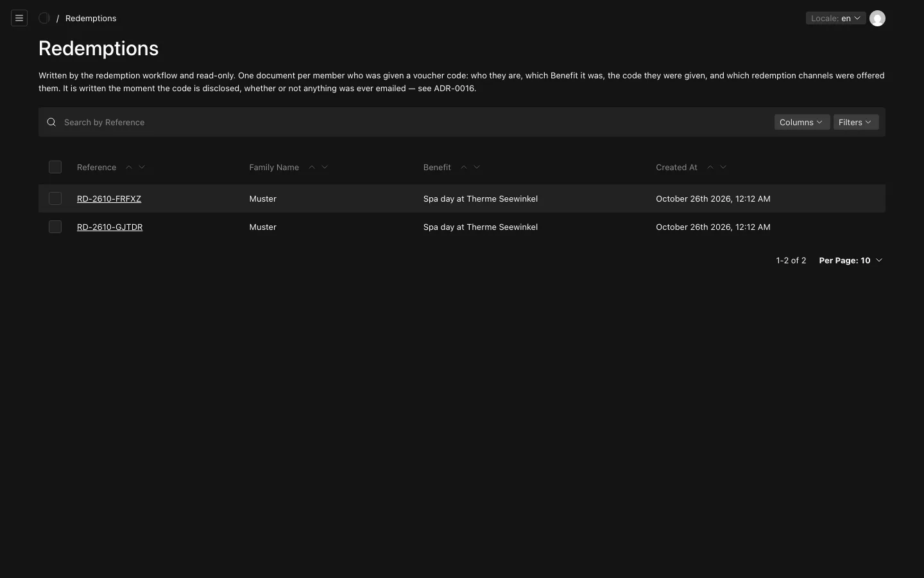924x578 pixels.
Task: Click the Created At column header label
Action: pos(676,167)
